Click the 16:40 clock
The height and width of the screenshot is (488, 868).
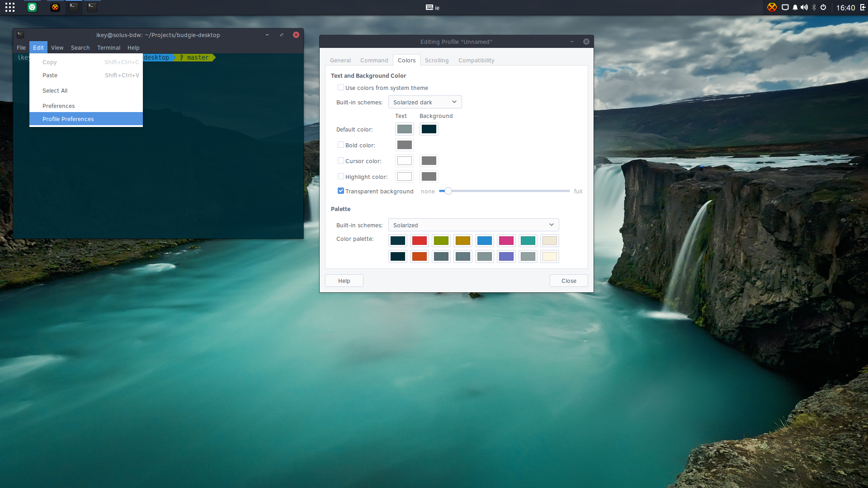tap(845, 8)
